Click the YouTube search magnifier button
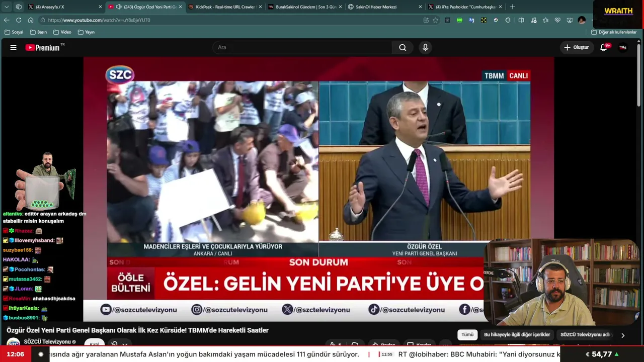Screen dimensions: 644x362 coord(403,47)
